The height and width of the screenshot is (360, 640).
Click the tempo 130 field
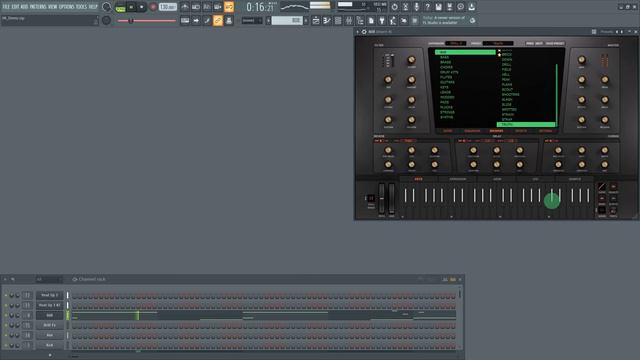[168, 7]
